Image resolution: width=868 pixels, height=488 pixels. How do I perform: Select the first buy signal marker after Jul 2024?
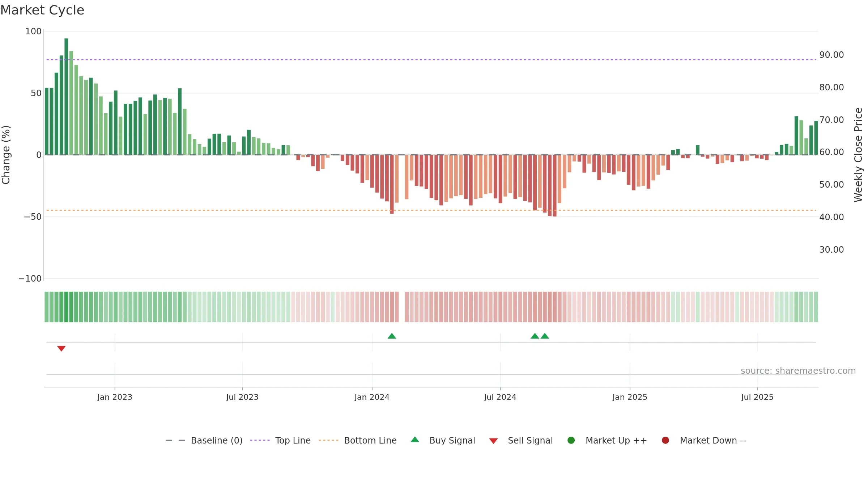(535, 336)
